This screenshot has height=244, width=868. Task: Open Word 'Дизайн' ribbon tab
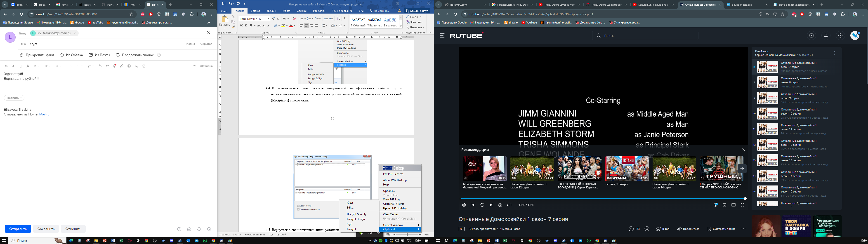pyautogui.click(x=271, y=11)
